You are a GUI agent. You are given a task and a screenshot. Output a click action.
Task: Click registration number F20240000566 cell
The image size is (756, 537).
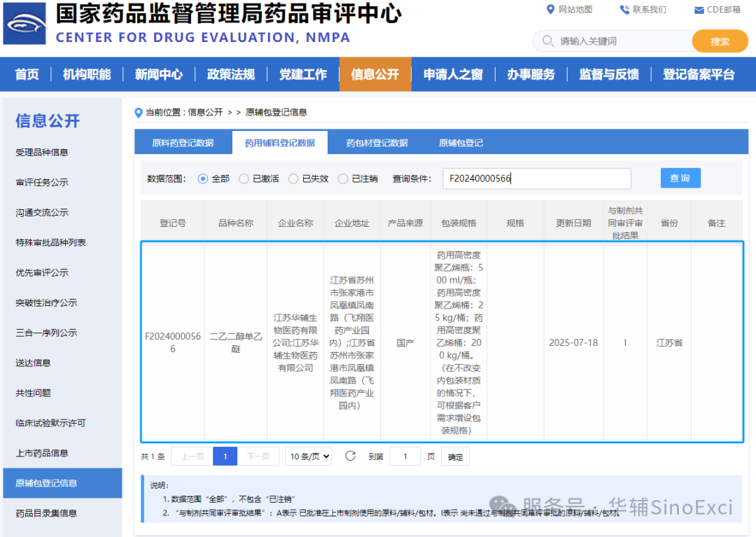pos(173,342)
